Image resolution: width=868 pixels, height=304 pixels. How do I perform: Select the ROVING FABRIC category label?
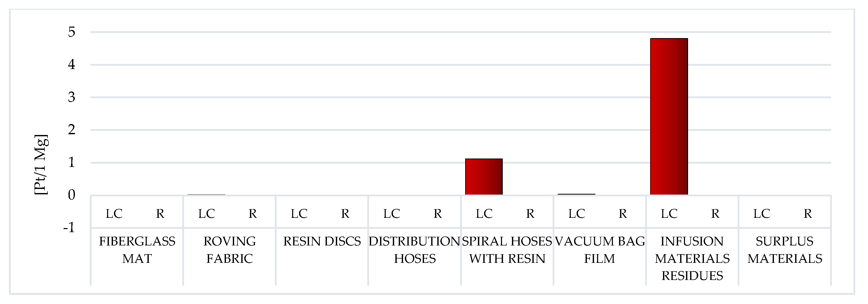click(230, 250)
